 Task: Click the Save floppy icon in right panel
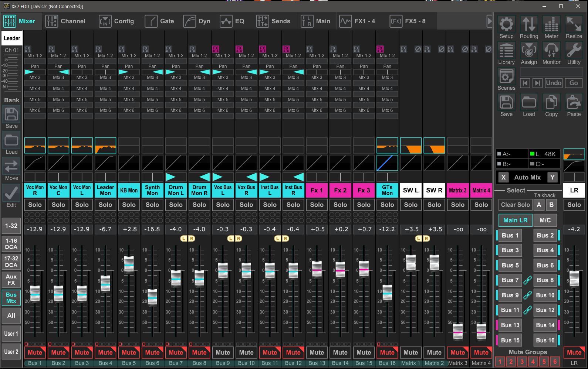[506, 102]
